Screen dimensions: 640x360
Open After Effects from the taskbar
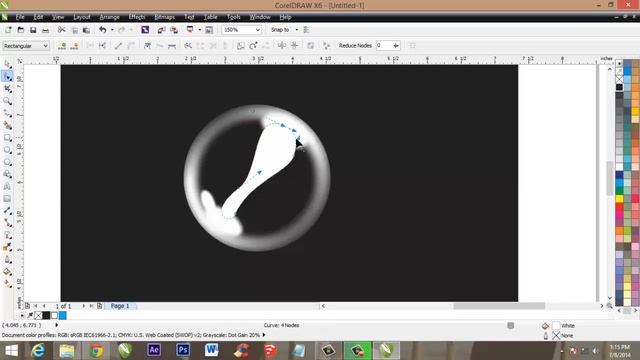(x=154, y=350)
